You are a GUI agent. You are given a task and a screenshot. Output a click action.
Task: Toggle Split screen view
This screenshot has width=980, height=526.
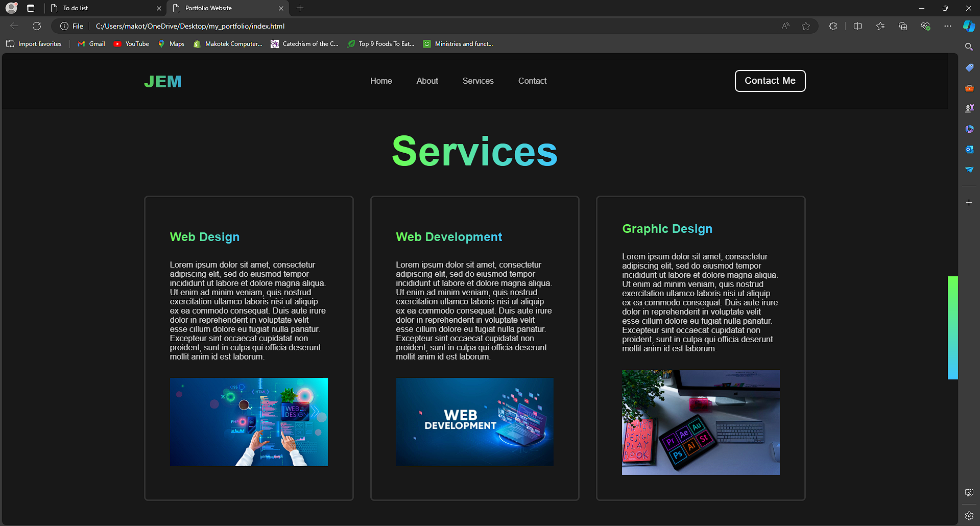click(857, 26)
